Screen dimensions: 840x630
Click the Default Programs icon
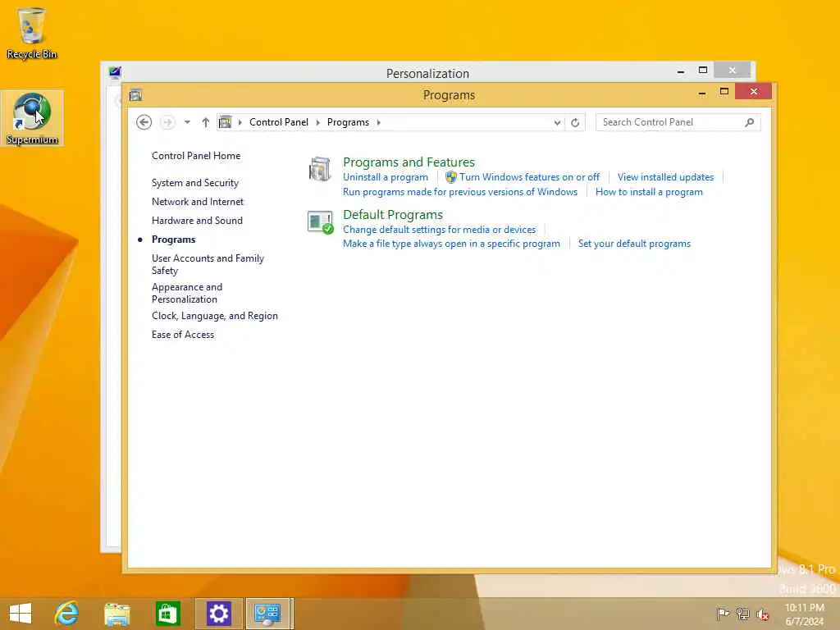click(x=321, y=221)
